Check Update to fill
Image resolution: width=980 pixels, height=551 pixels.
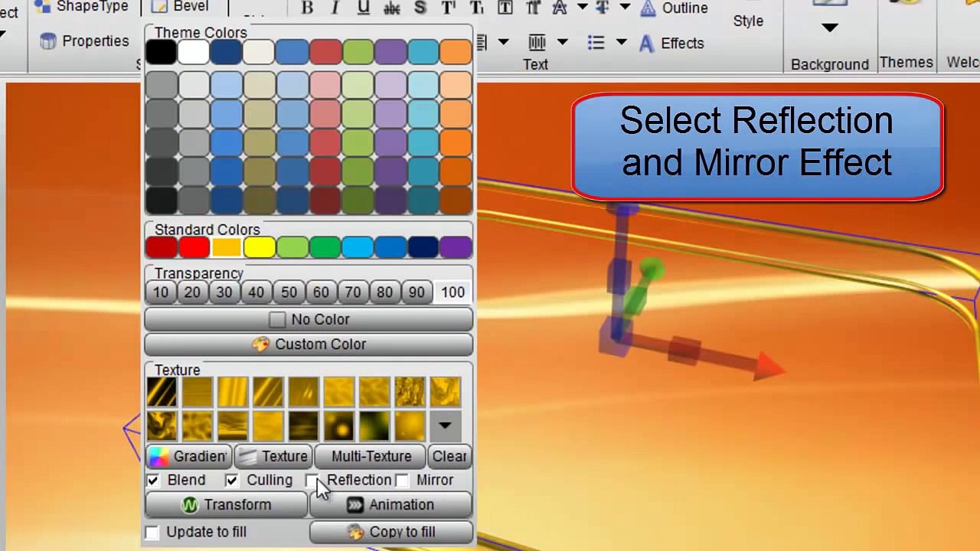[152, 532]
